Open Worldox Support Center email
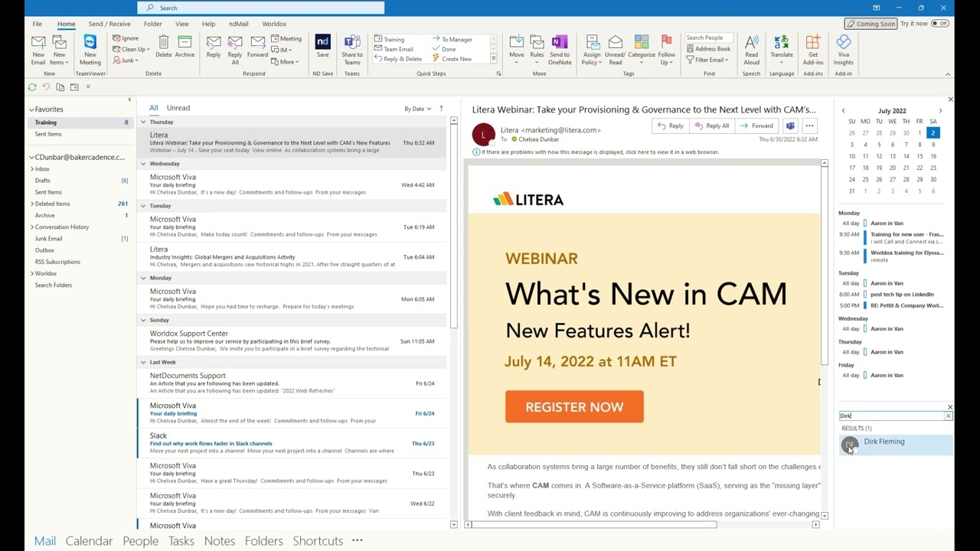This screenshot has height=551, width=980. tap(291, 341)
